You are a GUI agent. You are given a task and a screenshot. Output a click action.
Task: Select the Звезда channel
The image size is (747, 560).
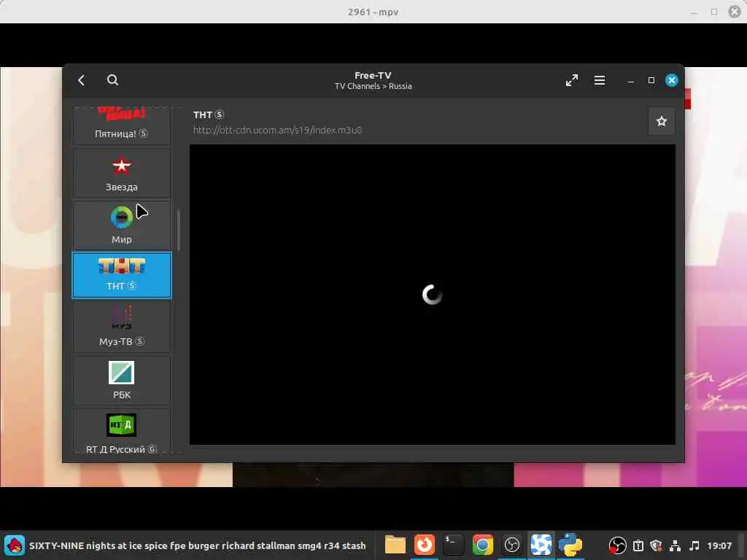[122, 174]
